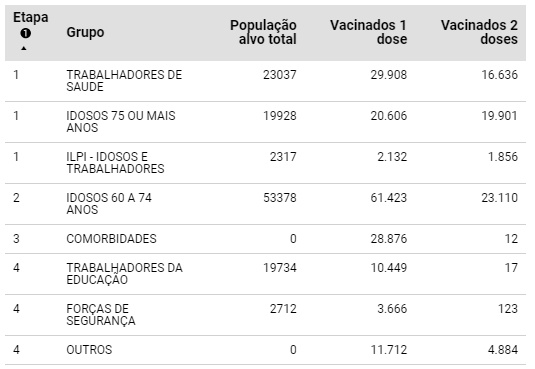Select the FORÇAS DE SEGURANÇA row
Image resolution: width=535 pixels, height=369 pixels.
coord(265,315)
